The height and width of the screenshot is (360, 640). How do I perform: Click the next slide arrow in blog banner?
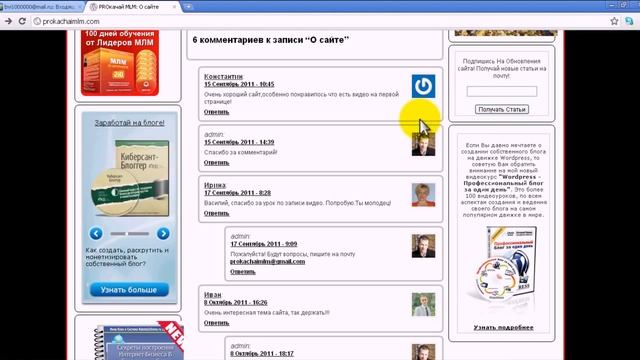coord(163,233)
